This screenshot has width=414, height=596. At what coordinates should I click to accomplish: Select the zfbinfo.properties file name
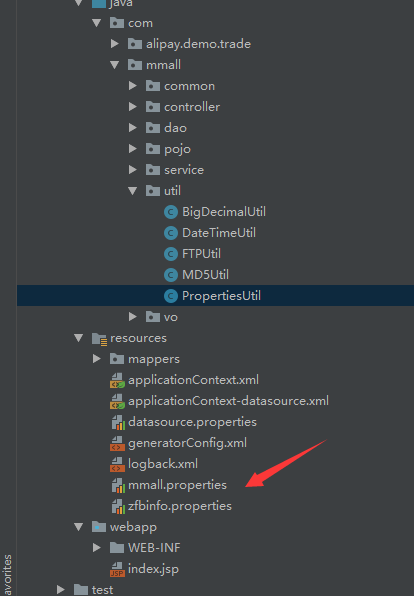click(x=180, y=506)
